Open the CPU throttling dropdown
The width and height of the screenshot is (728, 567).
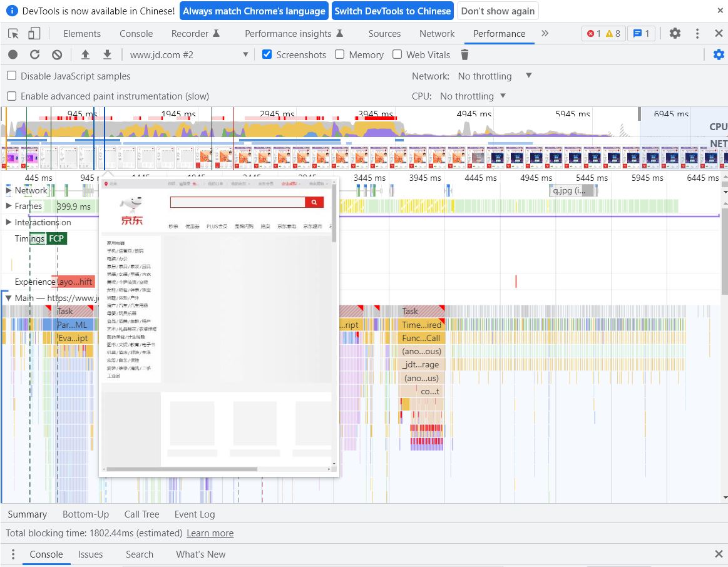point(473,96)
